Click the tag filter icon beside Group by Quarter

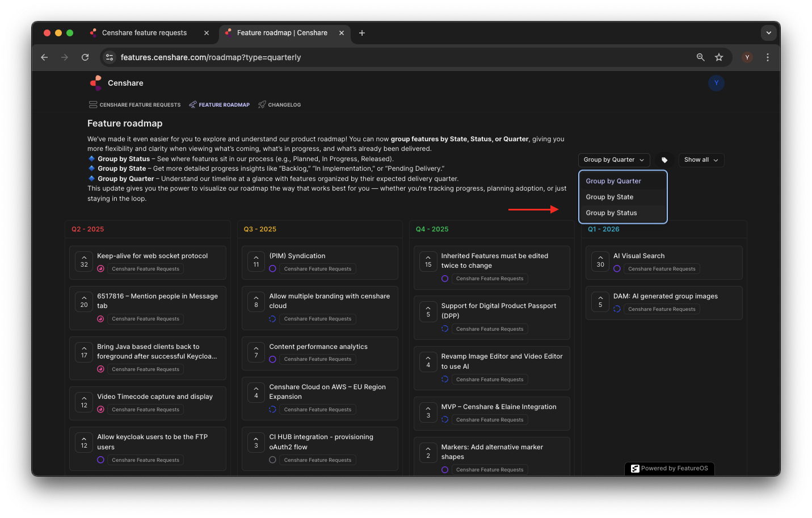pos(664,159)
